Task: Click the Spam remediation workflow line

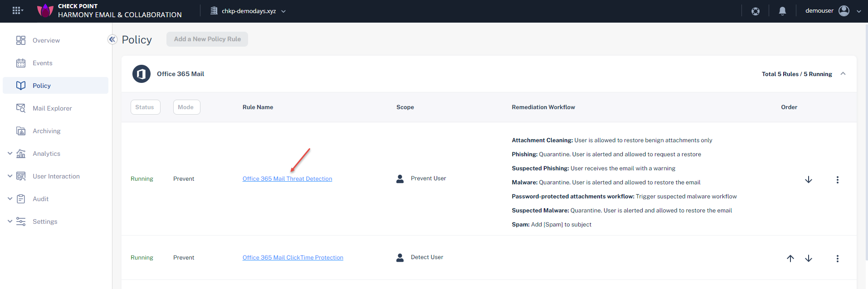Action: click(551, 225)
